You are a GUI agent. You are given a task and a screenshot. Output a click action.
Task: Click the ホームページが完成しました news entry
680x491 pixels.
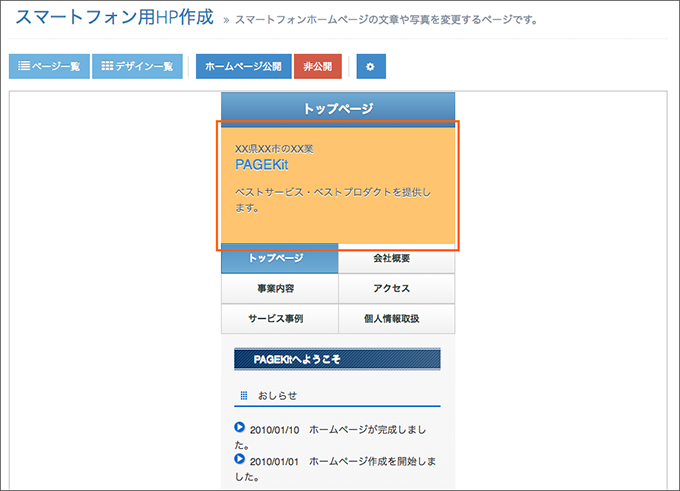click(330, 437)
